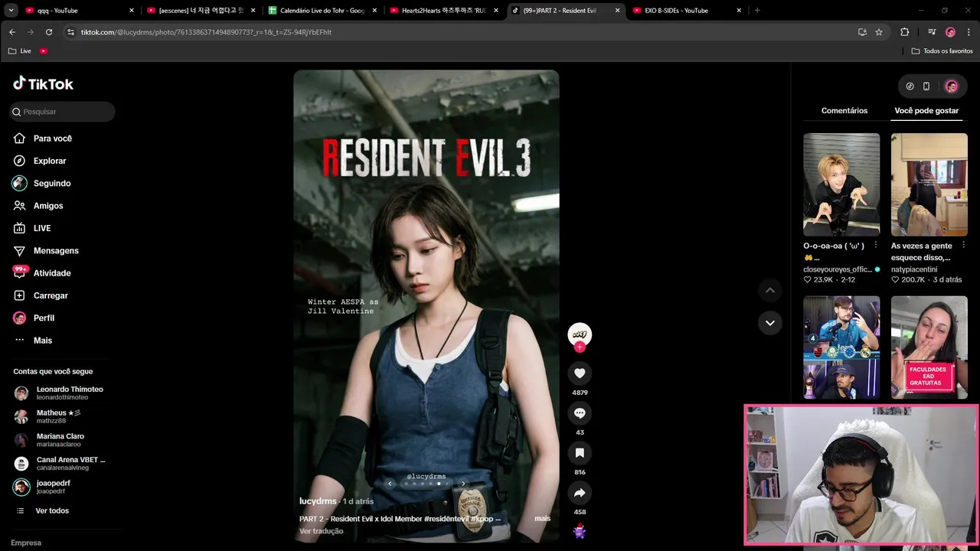Open Chrome extensions puzzle icon
This screenshot has width=980, height=551.
click(x=905, y=32)
